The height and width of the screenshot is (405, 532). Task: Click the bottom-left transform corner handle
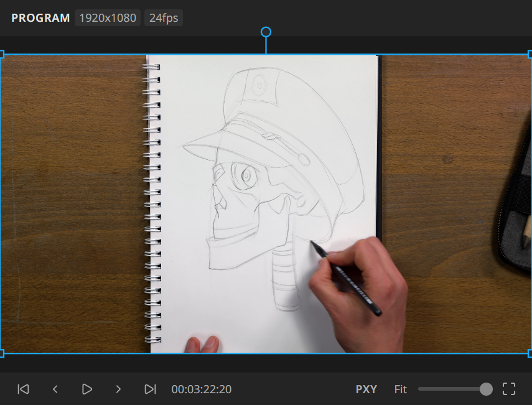[x=1, y=353]
